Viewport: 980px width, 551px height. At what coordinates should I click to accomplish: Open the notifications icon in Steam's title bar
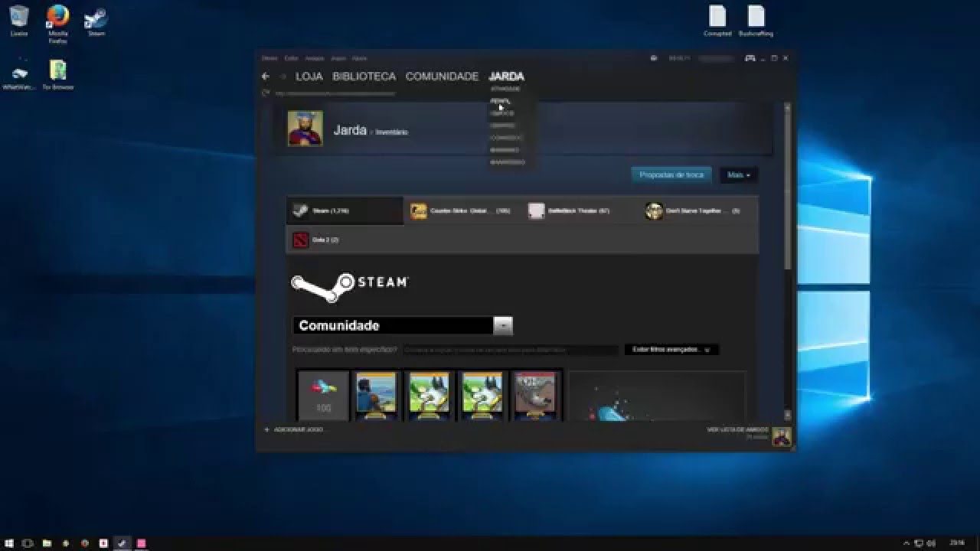(654, 58)
